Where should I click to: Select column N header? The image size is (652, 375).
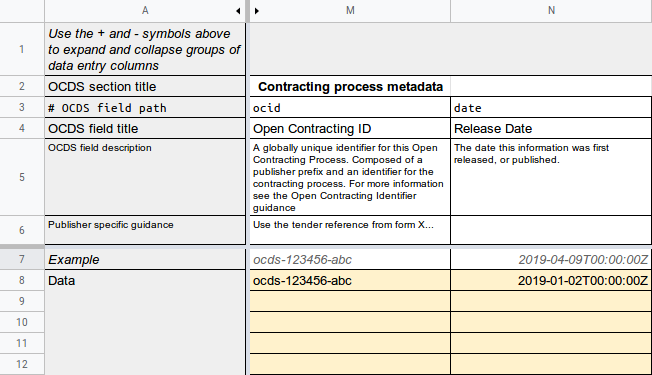click(x=551, y=11)
